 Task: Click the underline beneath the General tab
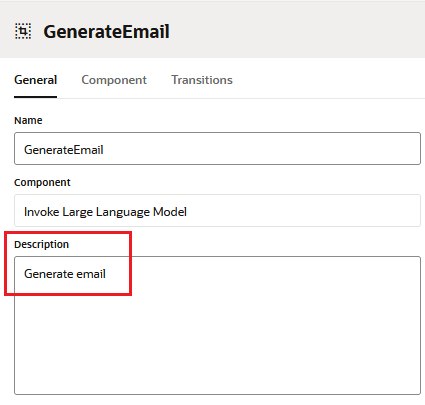pos(36,97)
